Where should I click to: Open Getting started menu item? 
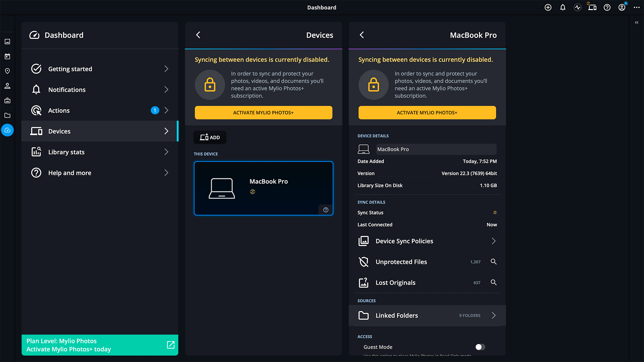[100, 69]
